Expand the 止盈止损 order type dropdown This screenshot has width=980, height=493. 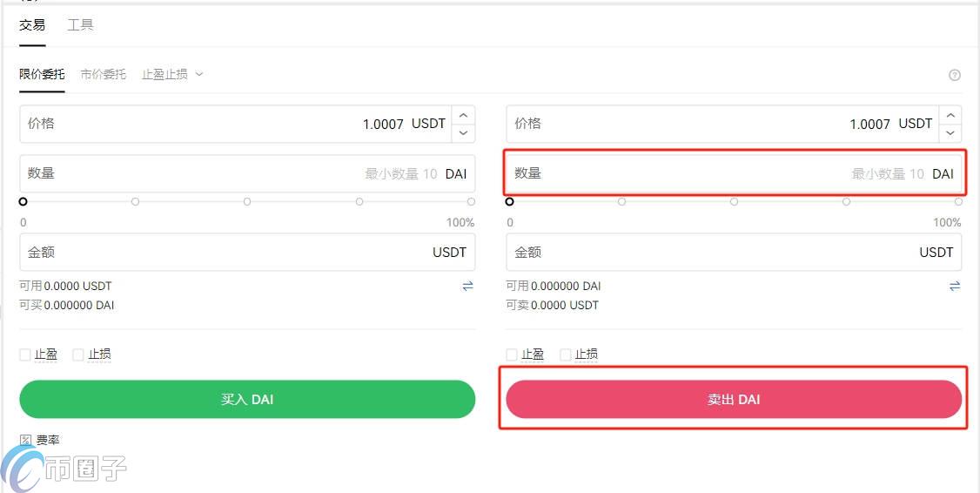(x=172, y=74)
